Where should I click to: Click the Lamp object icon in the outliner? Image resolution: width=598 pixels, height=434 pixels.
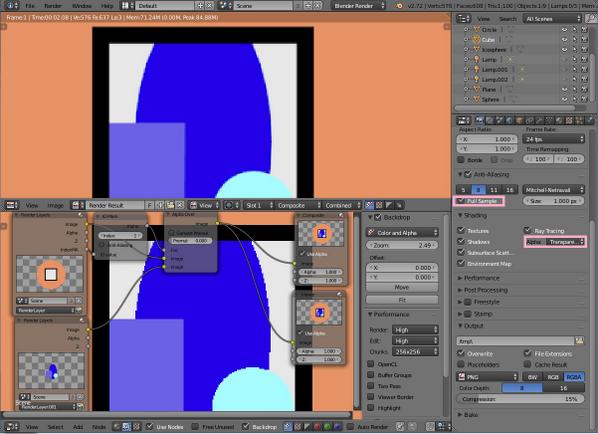[477, 59]
